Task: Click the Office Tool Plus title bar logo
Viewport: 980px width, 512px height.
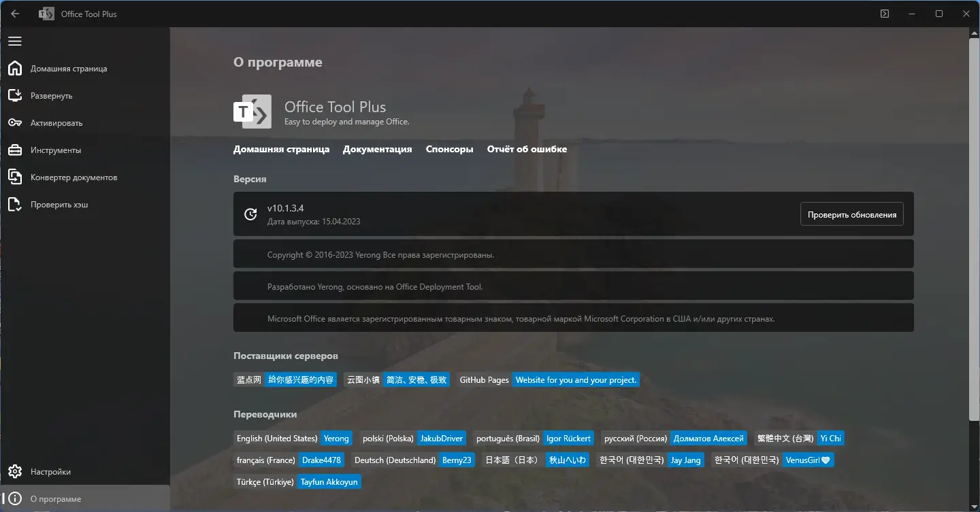Action: pyautogui.click(x=46, y=14)
